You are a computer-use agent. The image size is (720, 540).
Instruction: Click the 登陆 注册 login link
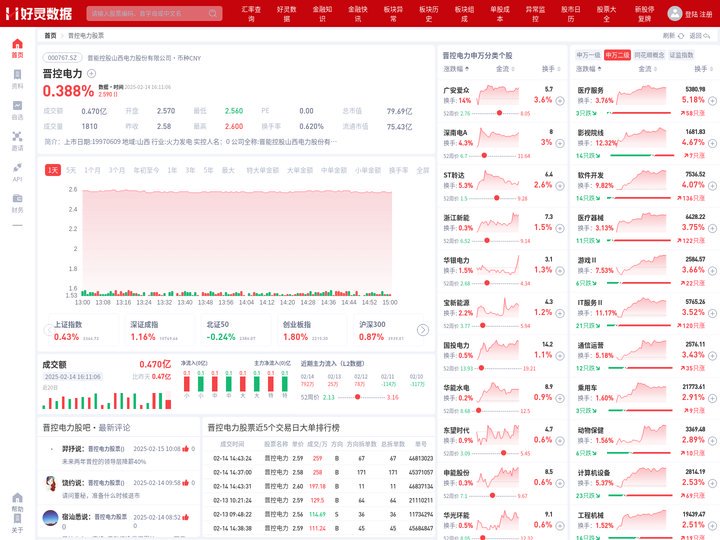(698, 14)
